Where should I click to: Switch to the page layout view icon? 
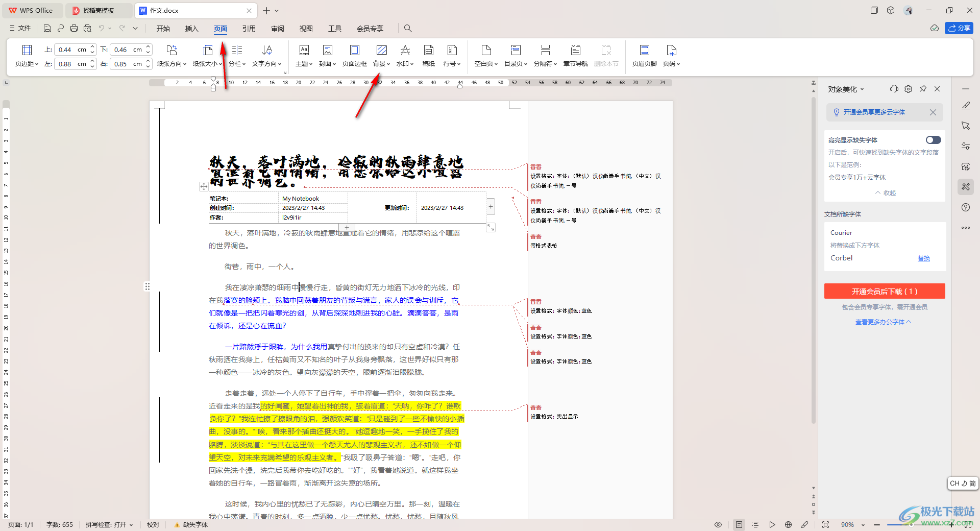[x=739, y=525]
